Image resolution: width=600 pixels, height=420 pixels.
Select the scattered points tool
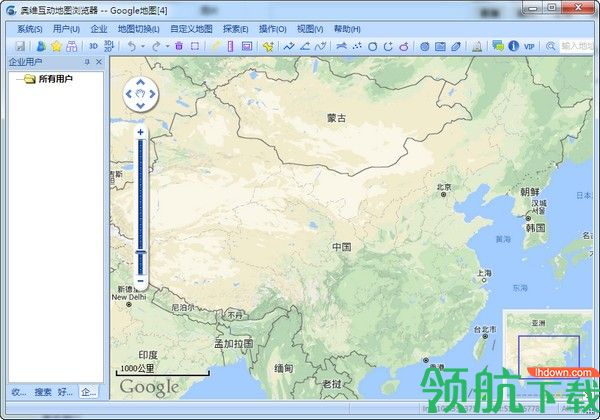pos(357,46)
